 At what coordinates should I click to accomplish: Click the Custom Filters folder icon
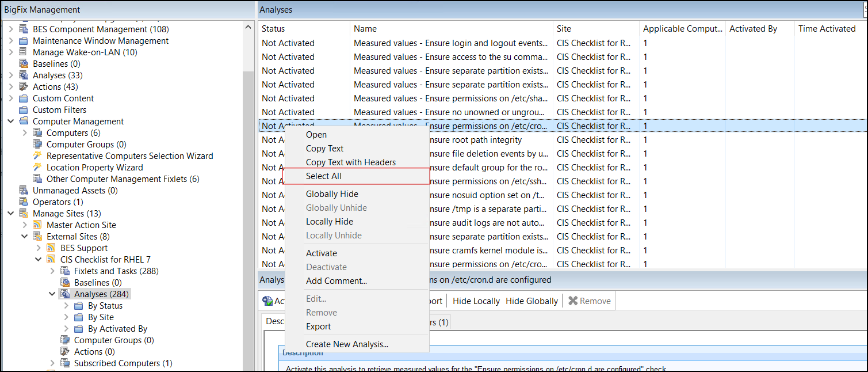tap(24, 110)
